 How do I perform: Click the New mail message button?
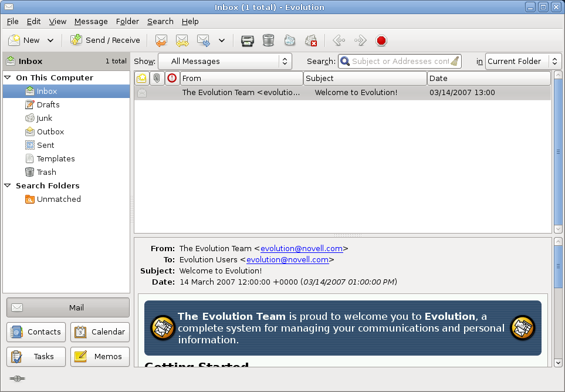tap(24, 40)
